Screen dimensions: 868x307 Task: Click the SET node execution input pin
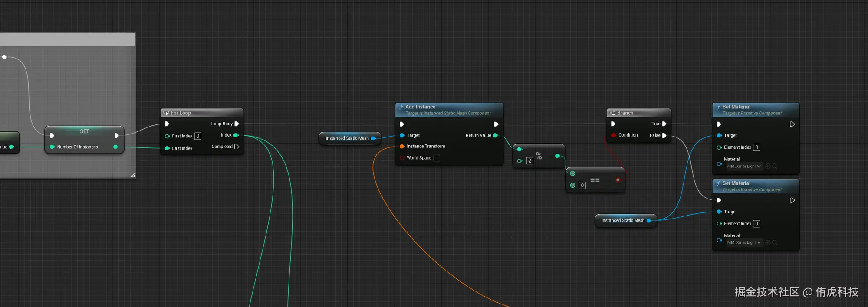point(52,136)
